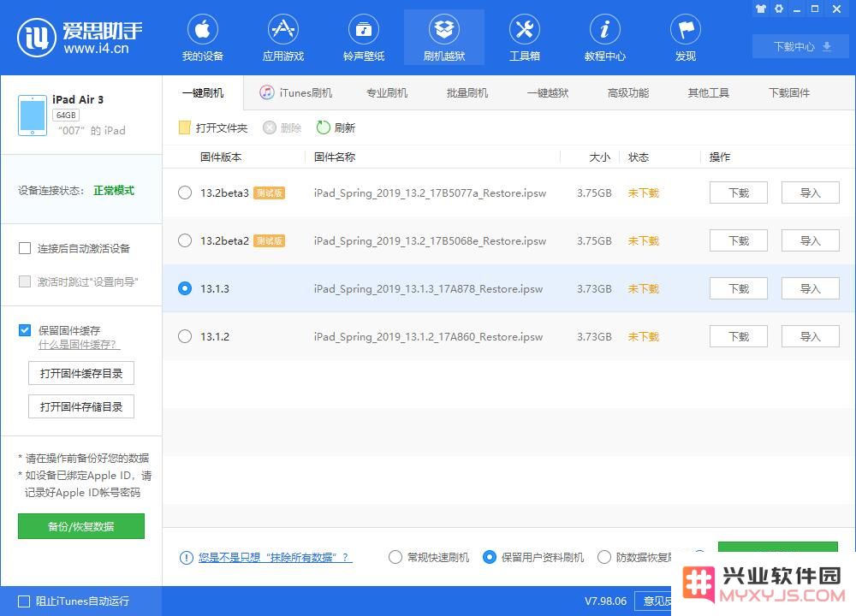Switch to 一键越狱 tab
The image size is (856, 616).
548,93
